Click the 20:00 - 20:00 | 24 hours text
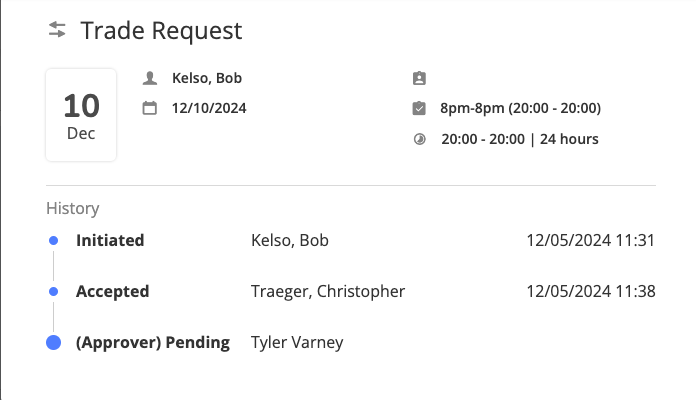The height and width of the screenshot is (400, 696). 520,139
